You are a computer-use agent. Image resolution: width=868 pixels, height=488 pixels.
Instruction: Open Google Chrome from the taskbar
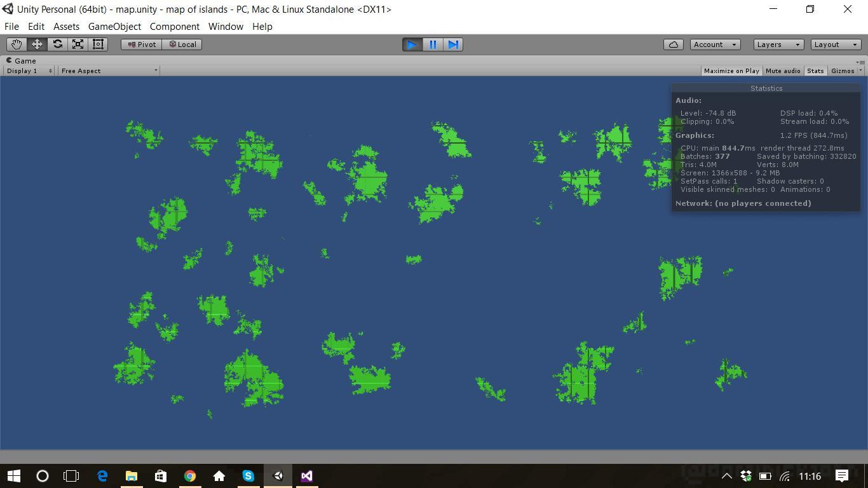click(x=190, y=476)
